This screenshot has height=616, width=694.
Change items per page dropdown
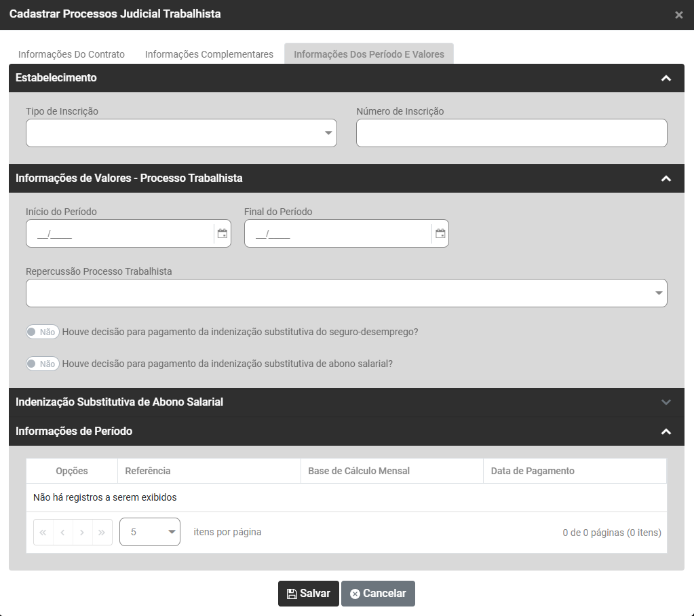click(x=149, y=532)
